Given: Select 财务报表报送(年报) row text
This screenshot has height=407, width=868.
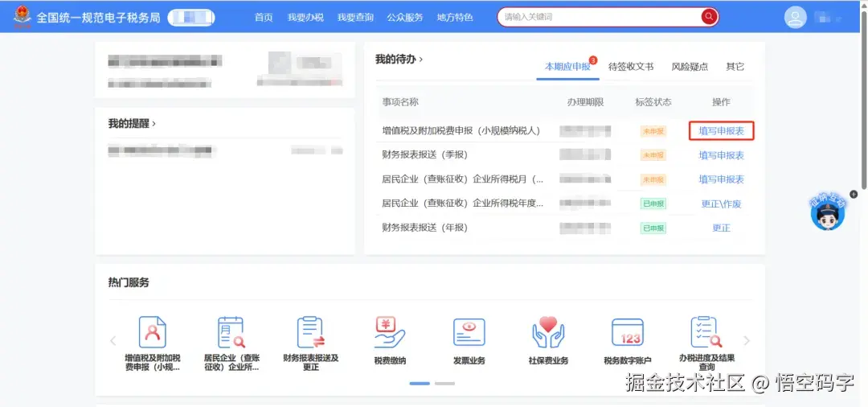Looking at the screenshot, I should point(425,228).
